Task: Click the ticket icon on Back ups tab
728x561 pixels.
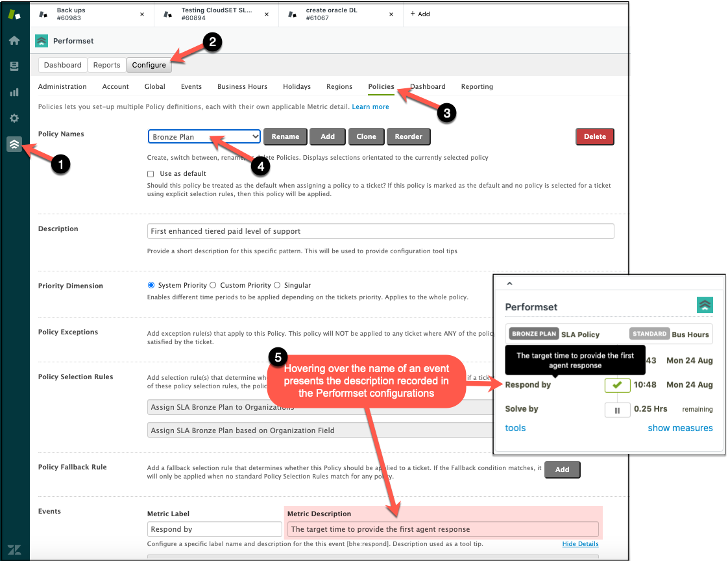Action: click(43, 14)
